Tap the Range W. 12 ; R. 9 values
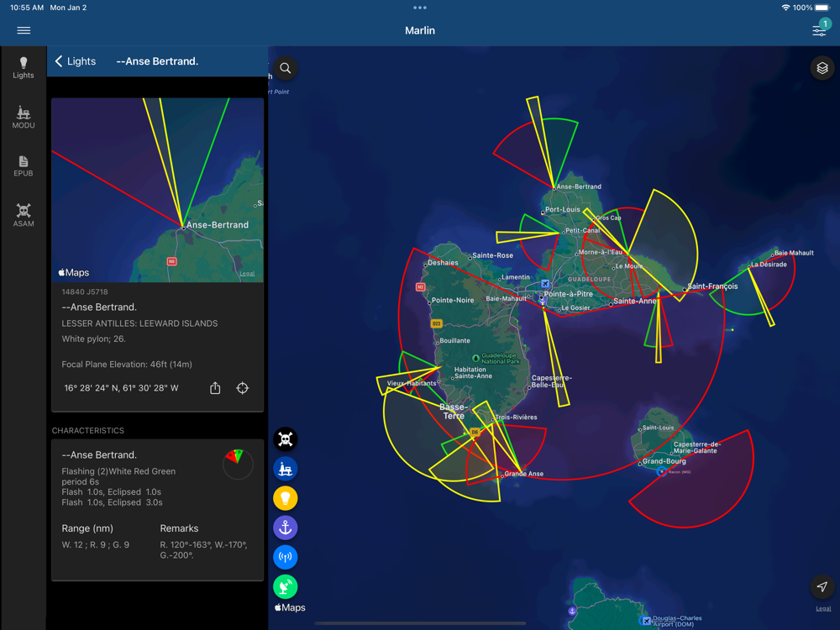 coord(96,545)
